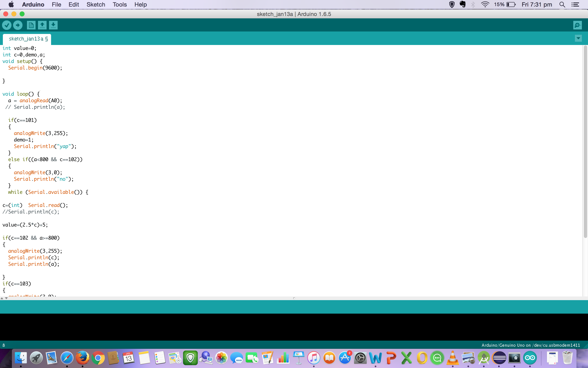Open Maps from the Dock

point(175,358)
